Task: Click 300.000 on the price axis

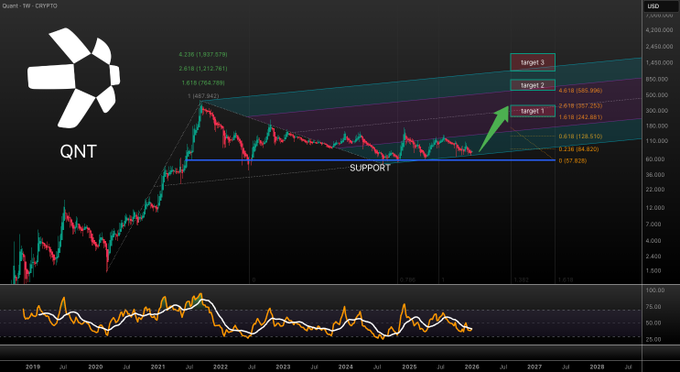Action: (x=656, y=111)
